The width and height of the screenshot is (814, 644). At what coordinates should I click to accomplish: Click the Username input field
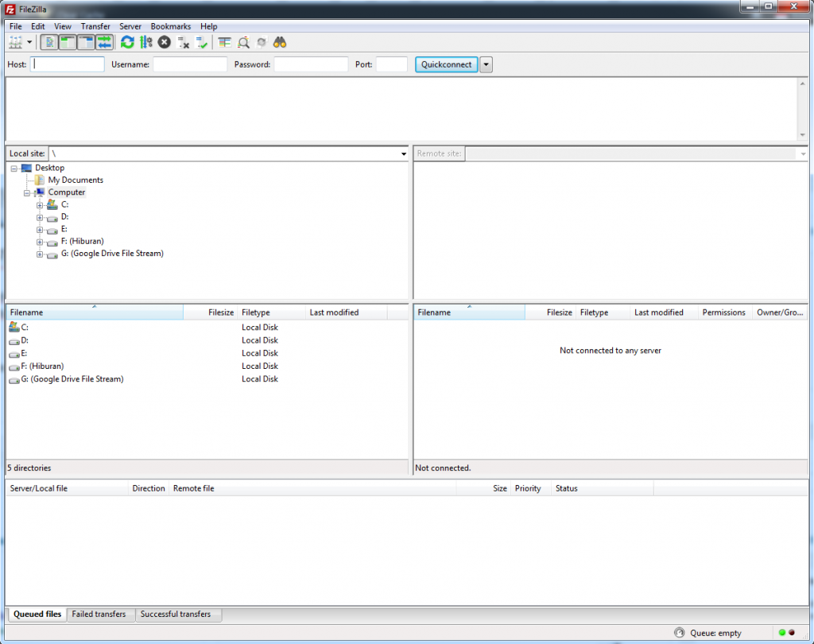(190, 64)
